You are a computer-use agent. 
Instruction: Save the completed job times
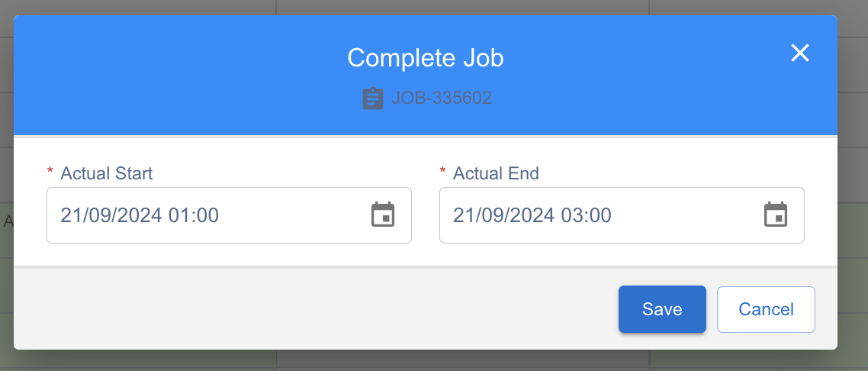coord(662,309)
